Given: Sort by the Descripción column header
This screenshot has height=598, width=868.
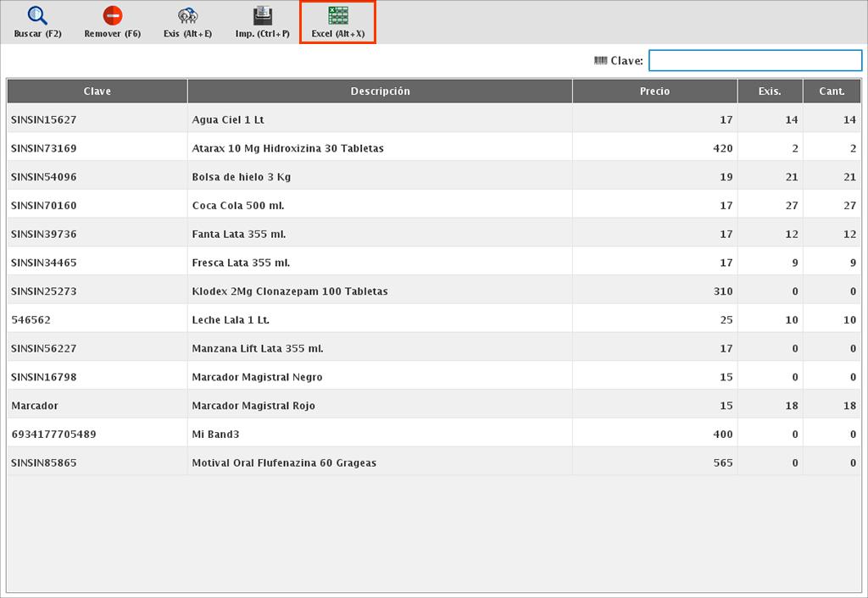Looking at the screenshot, I should [380, 91].
